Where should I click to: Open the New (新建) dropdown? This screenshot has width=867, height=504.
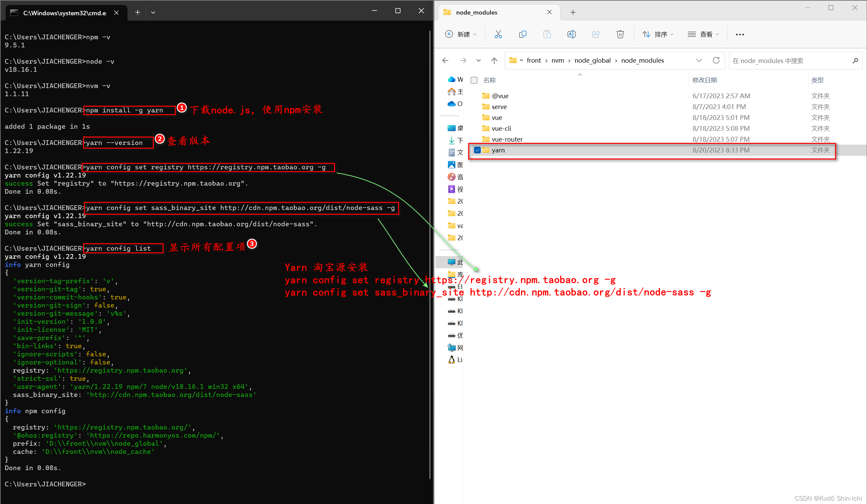click(461, 35)
